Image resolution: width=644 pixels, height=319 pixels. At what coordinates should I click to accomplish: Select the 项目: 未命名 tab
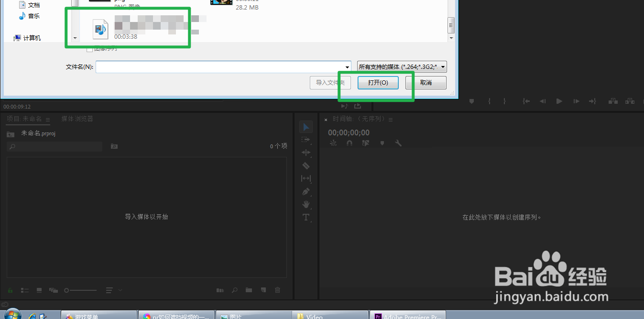(24, 119)
